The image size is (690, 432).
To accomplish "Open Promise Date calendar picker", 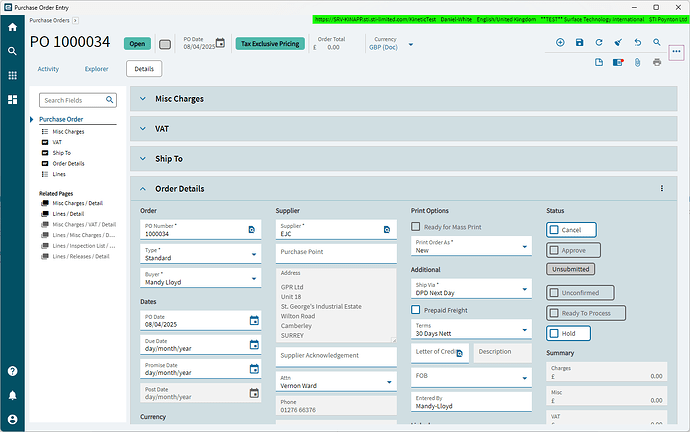I will click(x=254, y=369).
